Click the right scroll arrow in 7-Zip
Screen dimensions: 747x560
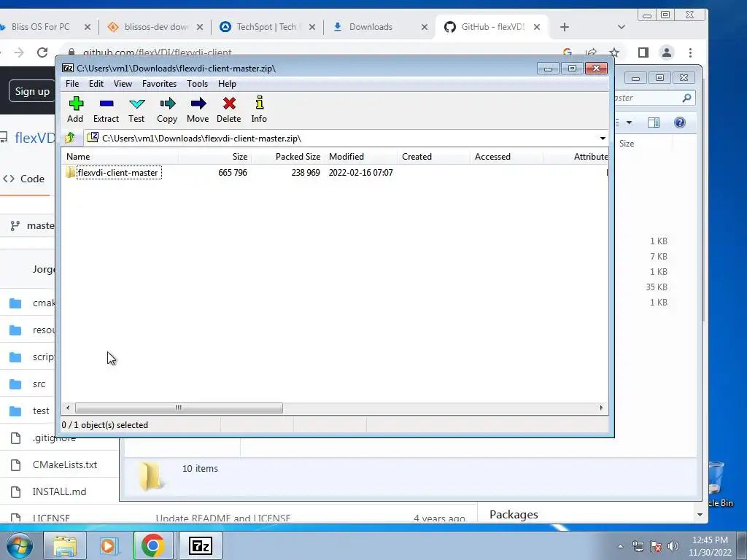(601, 408)
